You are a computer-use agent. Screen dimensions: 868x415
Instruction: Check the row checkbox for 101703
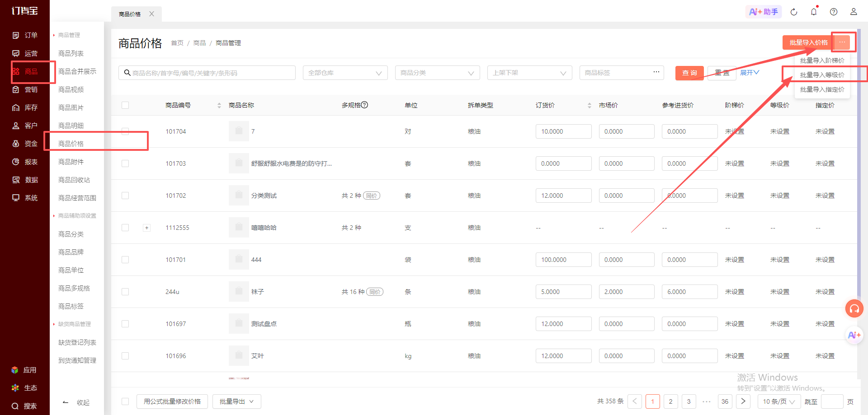pos(125,163)
